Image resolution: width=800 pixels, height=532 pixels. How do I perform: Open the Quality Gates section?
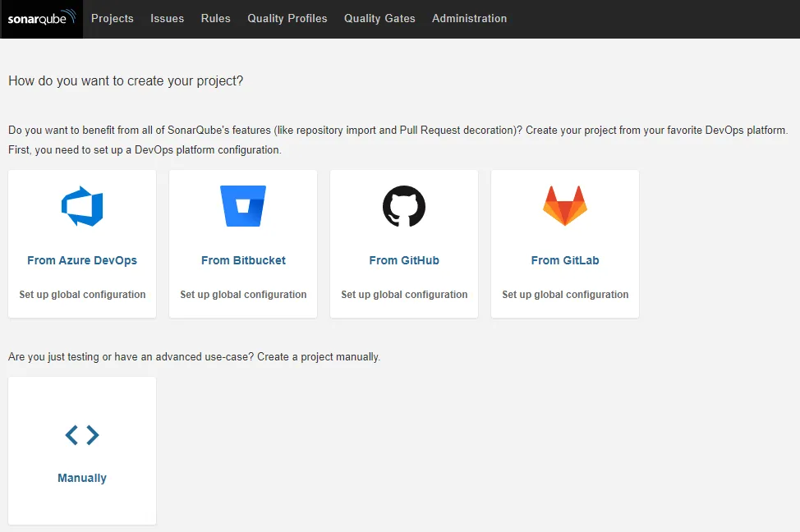pos(379,18)
